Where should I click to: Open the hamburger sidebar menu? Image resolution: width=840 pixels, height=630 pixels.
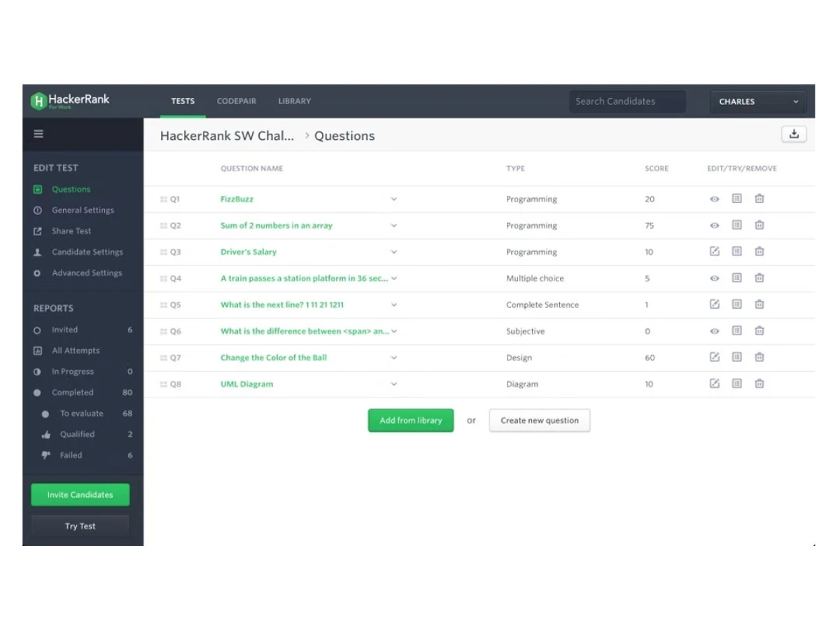(x=38, y=134)
